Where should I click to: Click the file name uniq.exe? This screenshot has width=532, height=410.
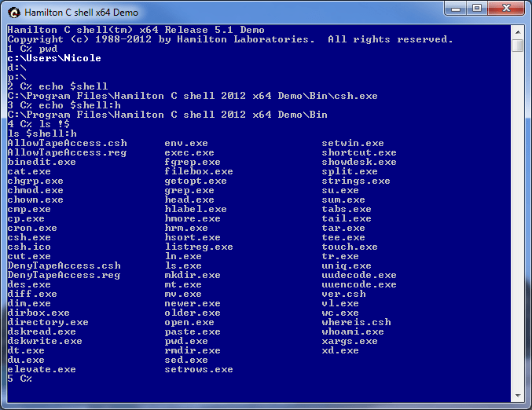(347, 266)
